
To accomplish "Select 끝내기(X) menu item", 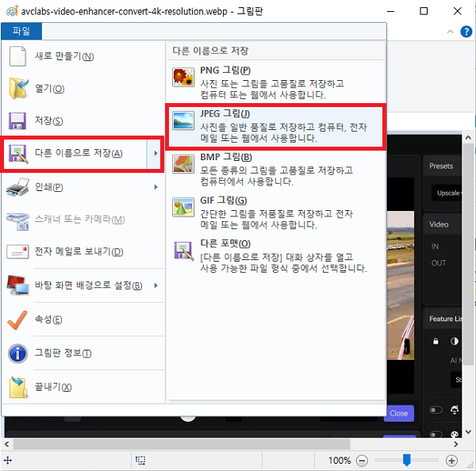I will coord(83,387).
